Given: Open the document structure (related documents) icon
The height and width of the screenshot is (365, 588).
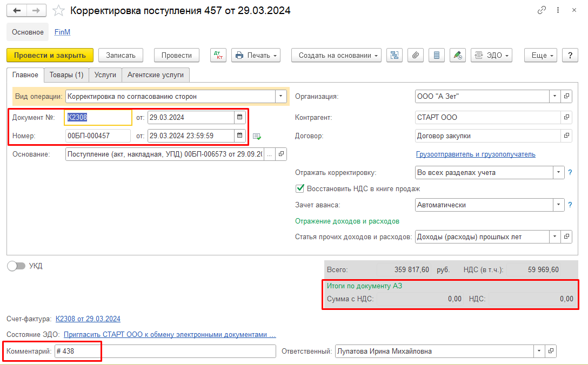Looking at the screenshot, I should pyautogui.click(x=395, y=55).
